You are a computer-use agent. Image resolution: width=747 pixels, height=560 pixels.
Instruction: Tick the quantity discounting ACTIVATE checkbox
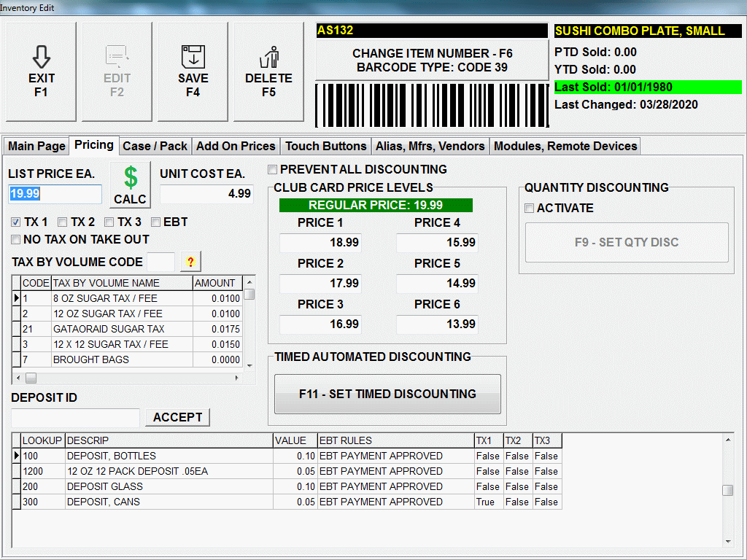tap(530, 209)
